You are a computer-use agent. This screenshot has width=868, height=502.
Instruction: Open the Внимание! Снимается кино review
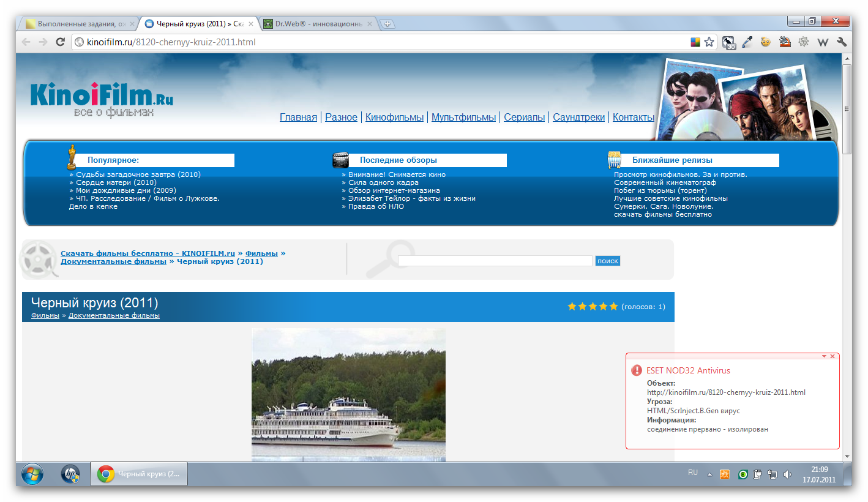pyautogui.click(x=397, y=174)
